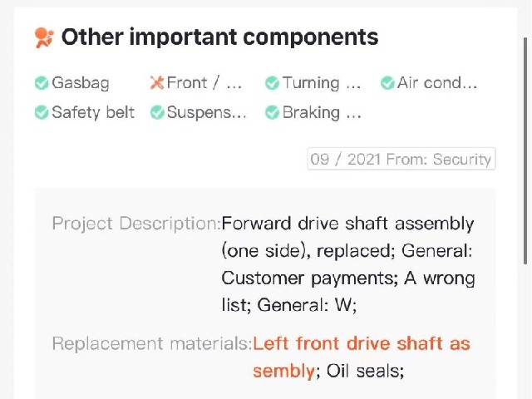This screenshot has width=532, height=399.
Task: Click the orange Left front drive shaft assembly text
Action: pyautogui.click(x=361, y=357)
